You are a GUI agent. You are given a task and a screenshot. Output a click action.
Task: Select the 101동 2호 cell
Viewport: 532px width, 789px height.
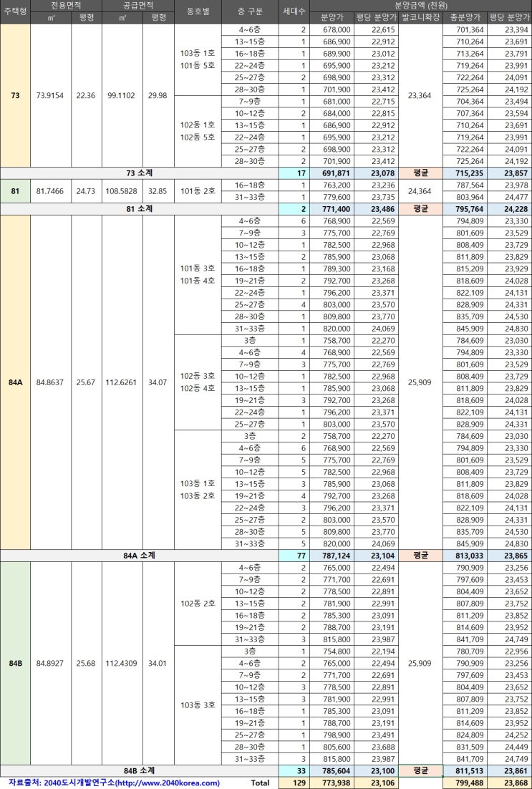point(198,191)
